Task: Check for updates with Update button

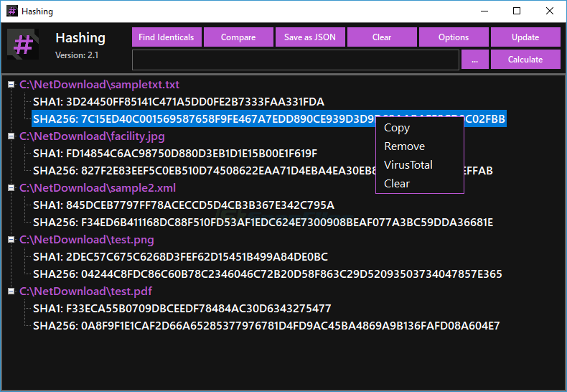Action: tap(525, 37)
